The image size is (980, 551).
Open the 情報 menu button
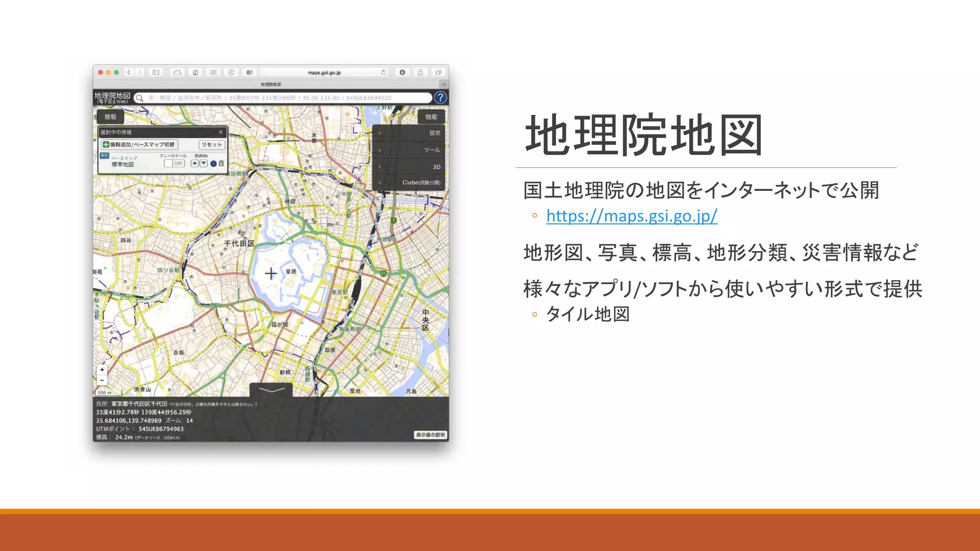111,117
